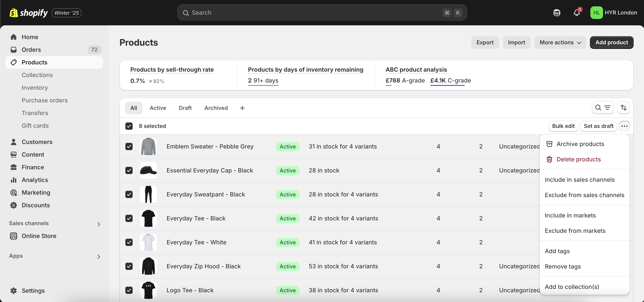Uncheck the Everyday Zip Hood - Black checkbox
Screen dimensions: 644x302
click(x=129, y=266)
